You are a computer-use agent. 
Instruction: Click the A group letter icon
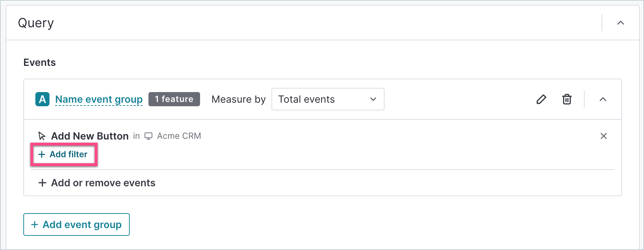tap(42, 99)
